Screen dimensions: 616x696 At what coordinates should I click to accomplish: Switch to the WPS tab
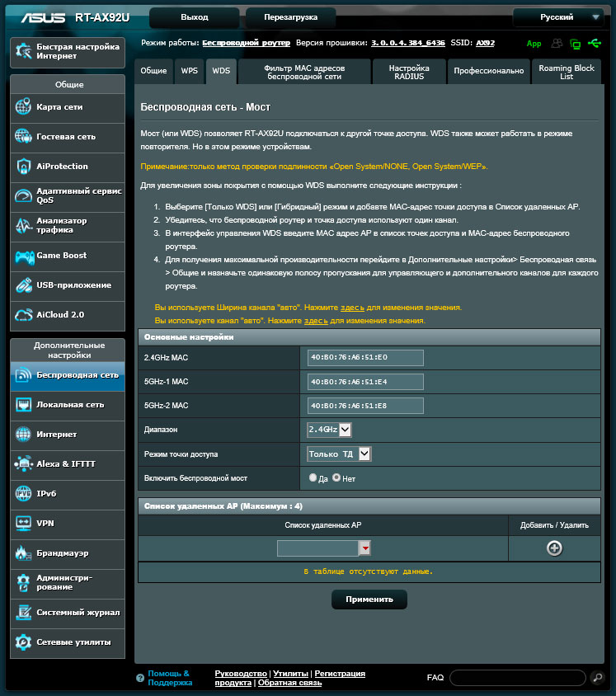189,71
